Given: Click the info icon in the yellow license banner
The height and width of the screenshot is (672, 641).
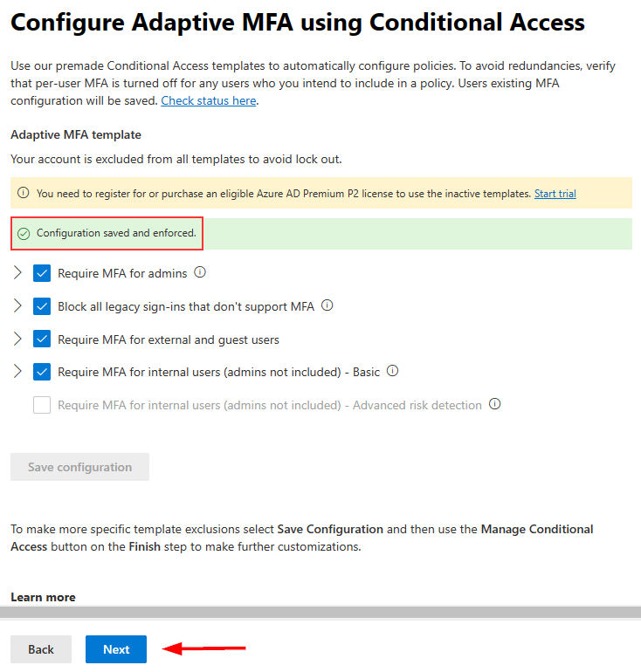Looking at the screenshot, I should [24, 194].
